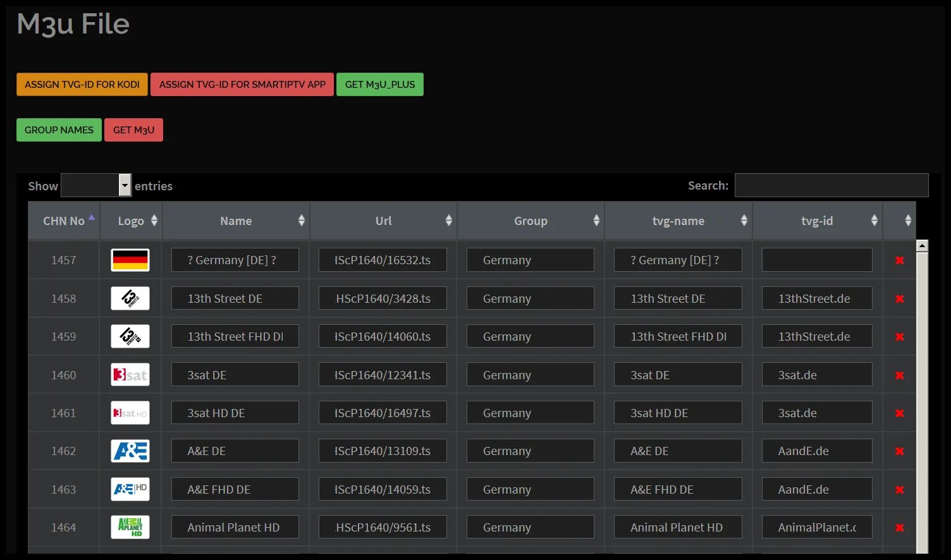Edit Url field ending 12341.ts

click(383, 375)
